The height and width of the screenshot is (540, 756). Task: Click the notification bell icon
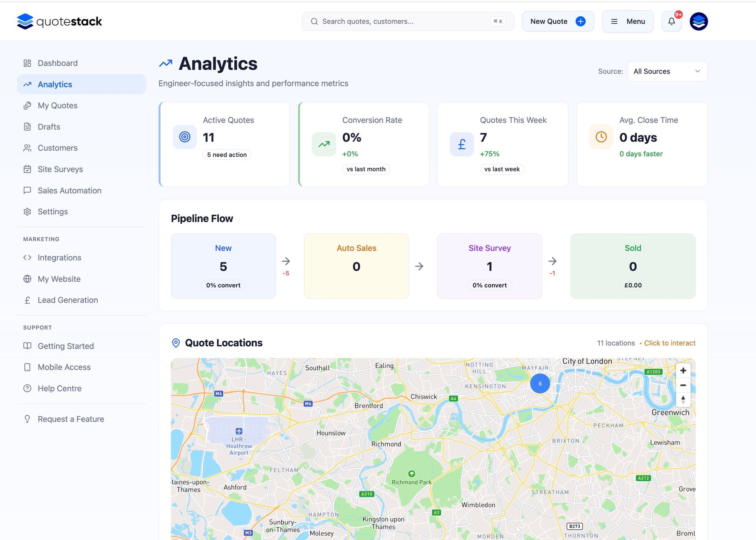(671, 21)
